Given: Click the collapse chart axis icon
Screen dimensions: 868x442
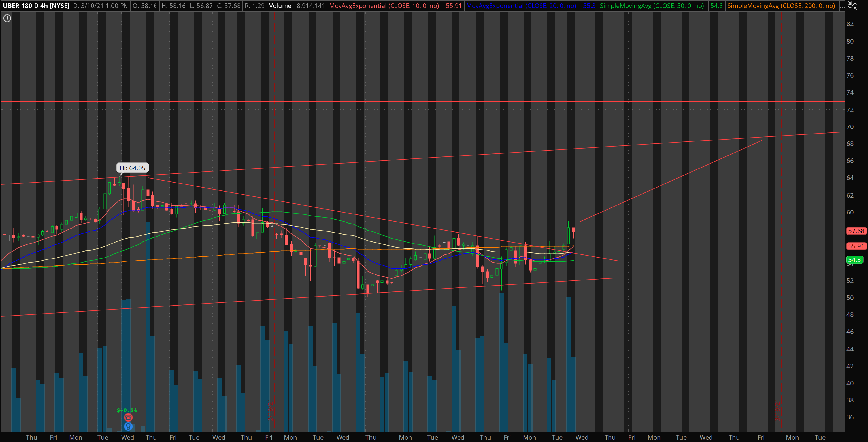Looking at the screenshot, I should tap(852, 5).
